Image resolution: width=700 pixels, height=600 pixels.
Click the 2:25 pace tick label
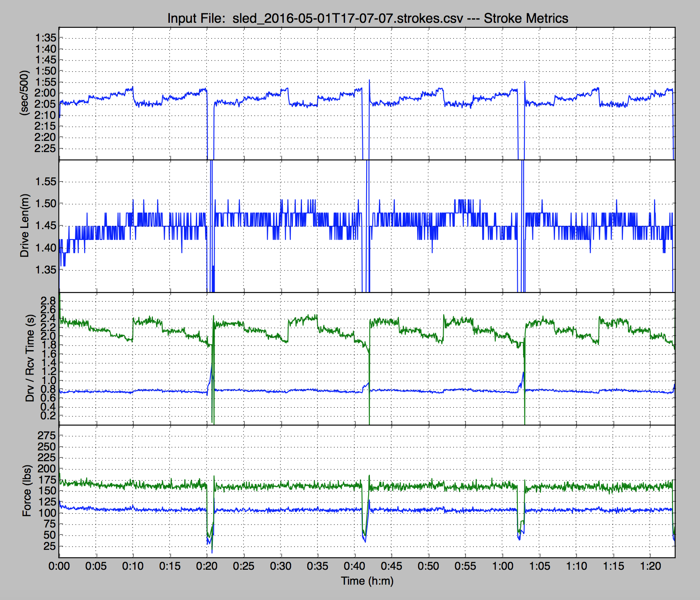[45, 148]
